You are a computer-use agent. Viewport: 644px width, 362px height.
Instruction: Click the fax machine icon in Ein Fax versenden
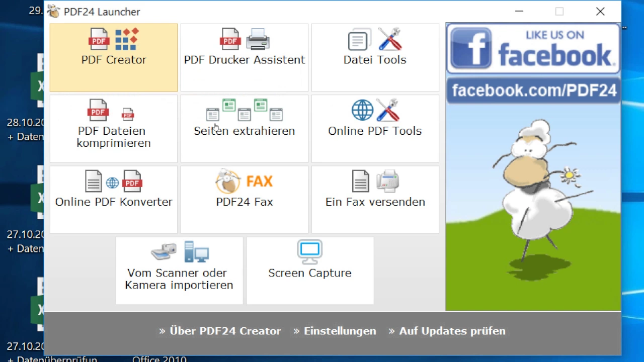click(387, 181)
